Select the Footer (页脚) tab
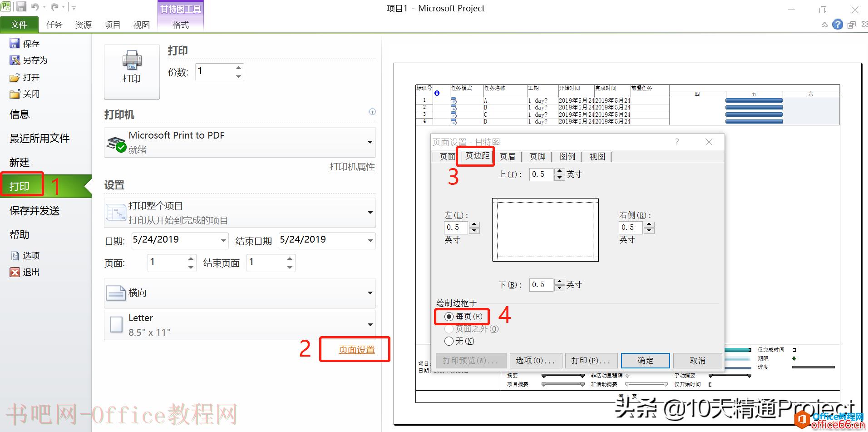The width and height of the screenshot is (868, 432). pos(537,157)
